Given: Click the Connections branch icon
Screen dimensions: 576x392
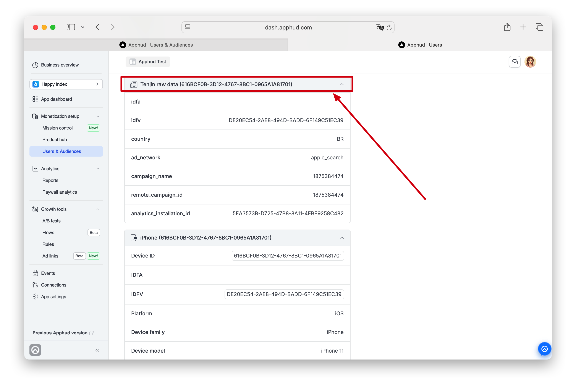Looking at the screenshot, I should (35, 285).
